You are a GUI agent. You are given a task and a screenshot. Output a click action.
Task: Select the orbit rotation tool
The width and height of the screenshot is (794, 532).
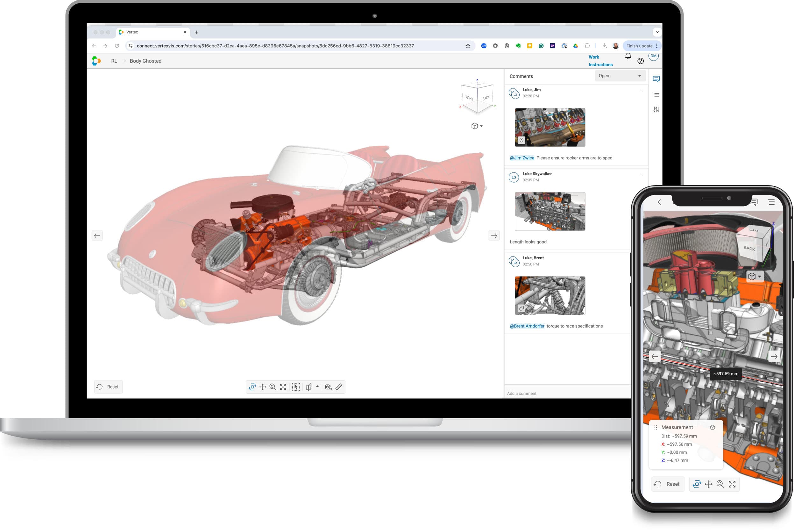click(252, 387)
